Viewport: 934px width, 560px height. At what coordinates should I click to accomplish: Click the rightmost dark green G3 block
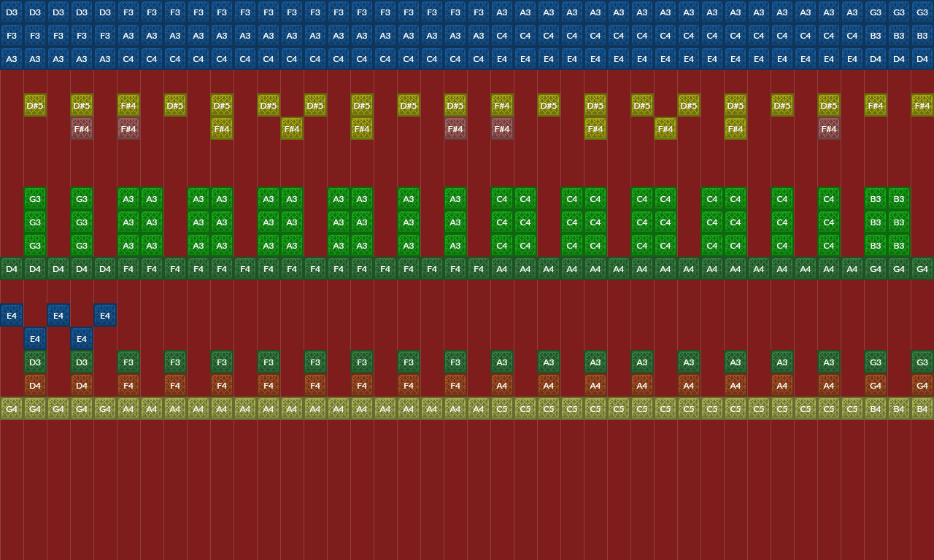click(x=922, y=362)
